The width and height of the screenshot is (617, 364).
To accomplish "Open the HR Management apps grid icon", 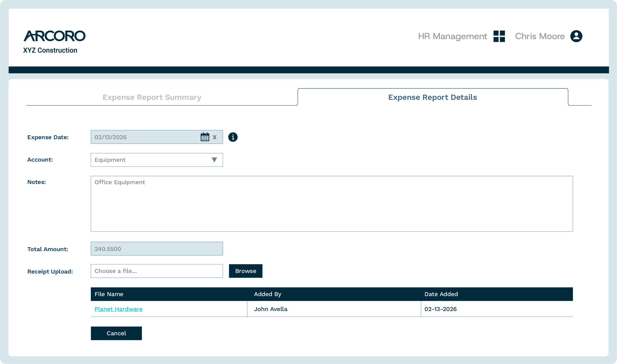I will tap(499, 36).
